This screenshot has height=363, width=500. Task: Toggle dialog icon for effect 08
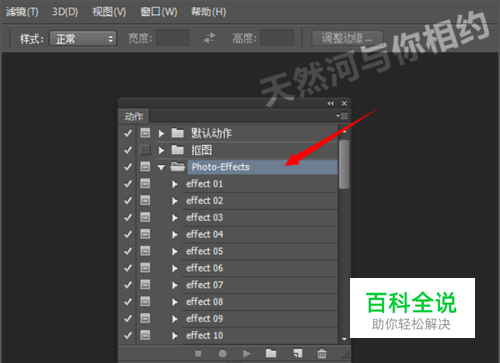[145, 301]
